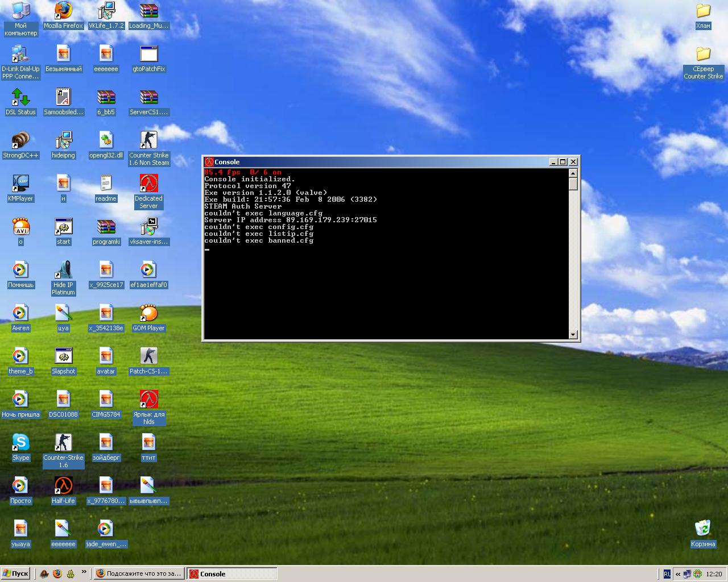Select the Mozilla Firefox desktop shortcut
The width and height of the screenshot is (728, 582).
(x=63, y=15)
